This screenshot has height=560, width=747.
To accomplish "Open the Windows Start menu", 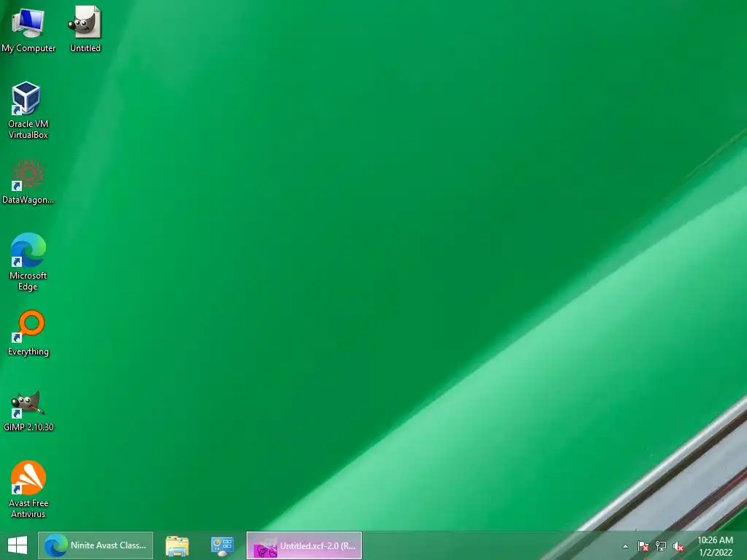I will pos(18,545).
